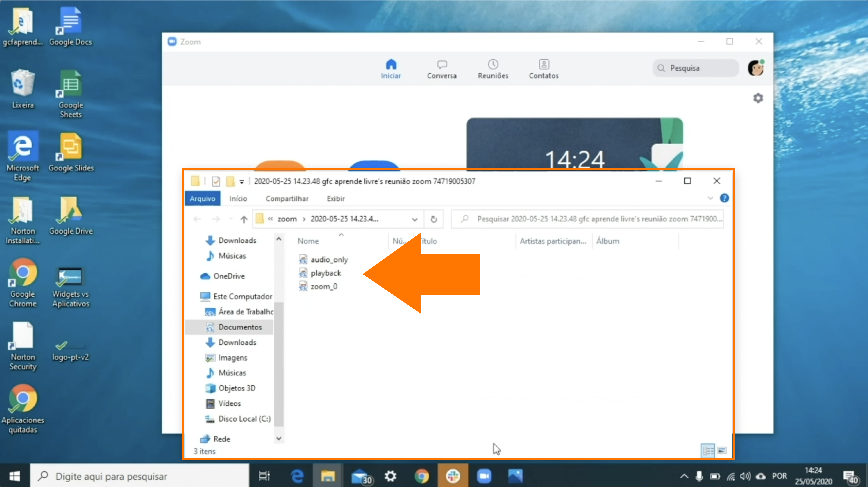Open Explorer help icon
Screen dimensions: 868x487
point(724,198)
